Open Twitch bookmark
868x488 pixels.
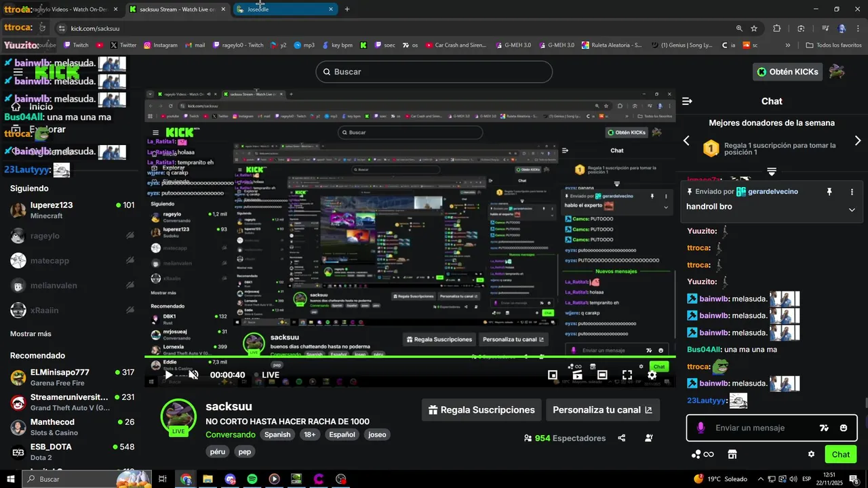tap(76, 45)
